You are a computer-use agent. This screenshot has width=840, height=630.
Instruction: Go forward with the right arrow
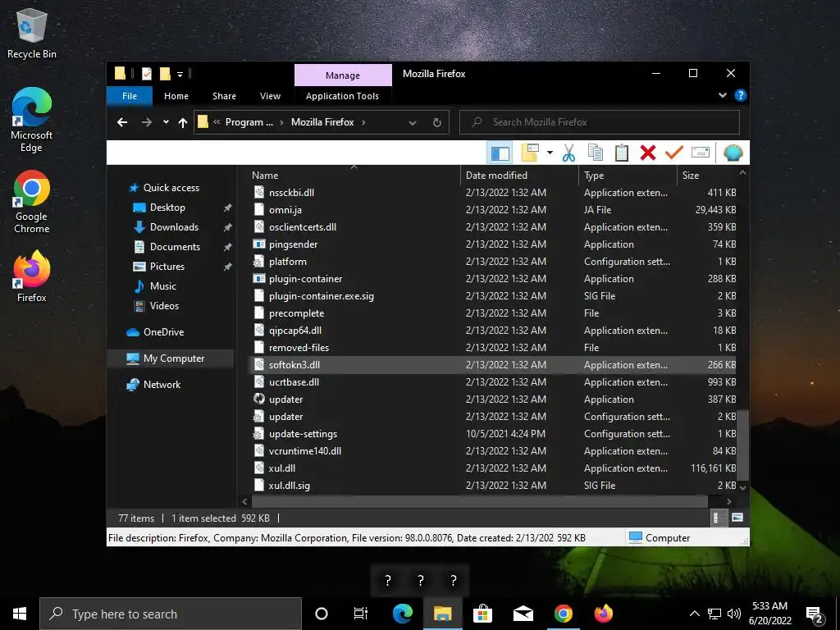click(146, 122)
